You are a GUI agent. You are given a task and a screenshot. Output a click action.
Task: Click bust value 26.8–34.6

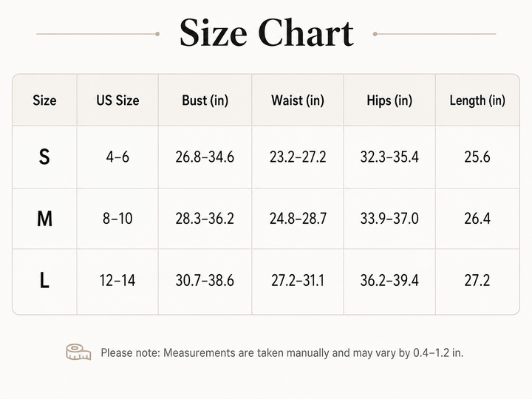coord(205,157)
